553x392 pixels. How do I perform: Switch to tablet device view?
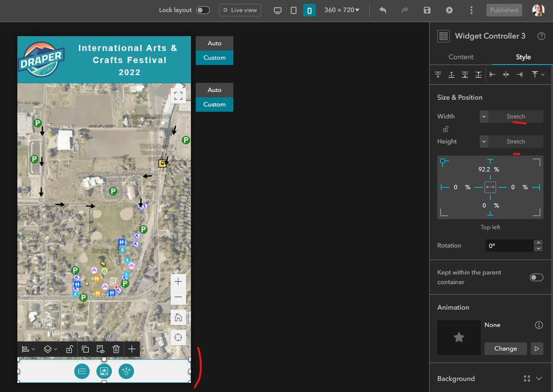293,10
